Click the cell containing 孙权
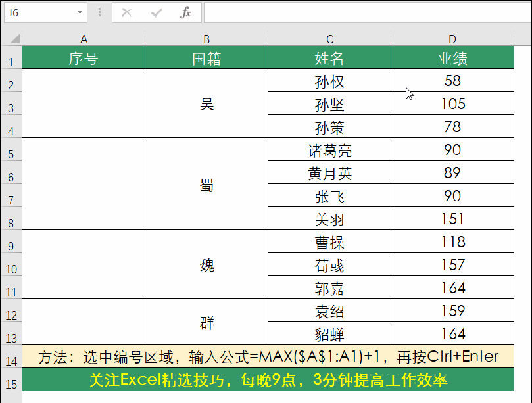 click(x=329, y=80)
